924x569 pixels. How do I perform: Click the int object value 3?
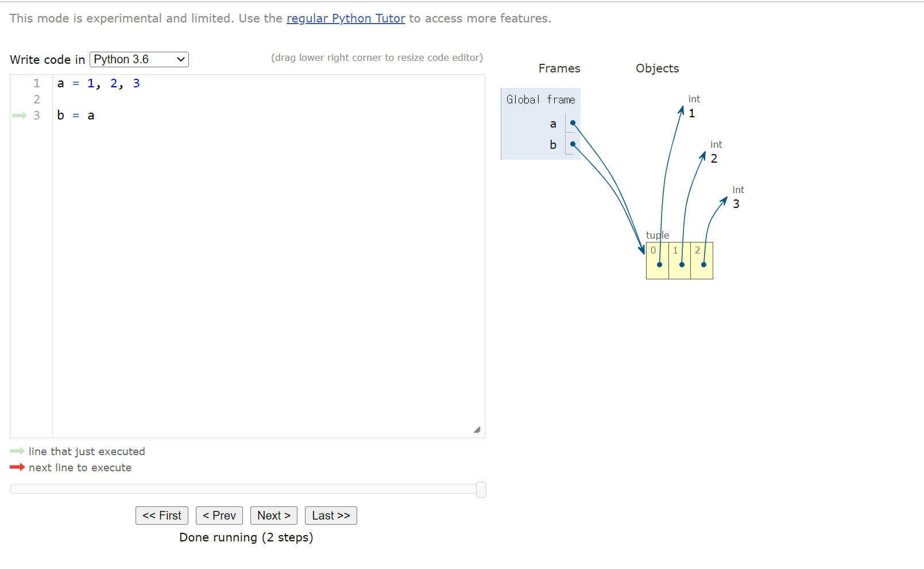pos(736,204)
